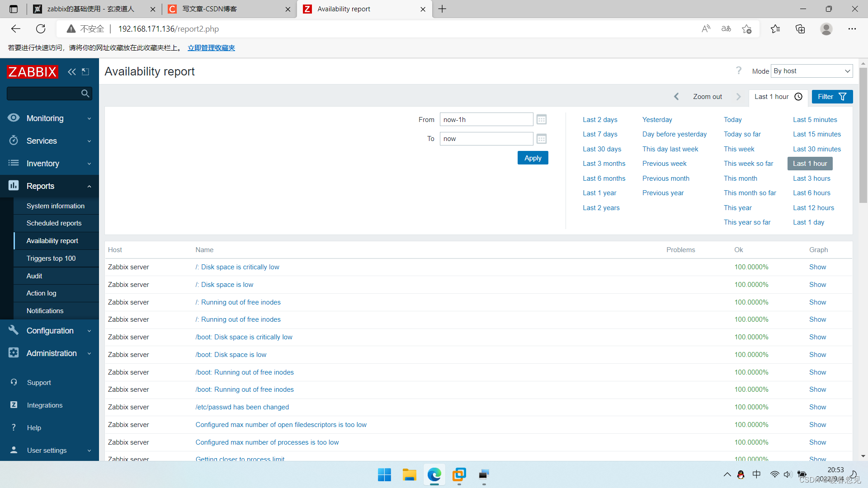Open the help question mark icon near Mode
This screenshot has width=868, height=488.
[739, 70]
